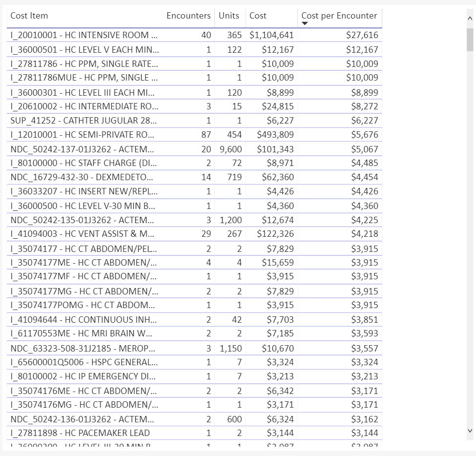Select row I_35074177MF - HC CT ABDOMEN
The width and height of the screenshot is (476, 456).
pos(194,276)
